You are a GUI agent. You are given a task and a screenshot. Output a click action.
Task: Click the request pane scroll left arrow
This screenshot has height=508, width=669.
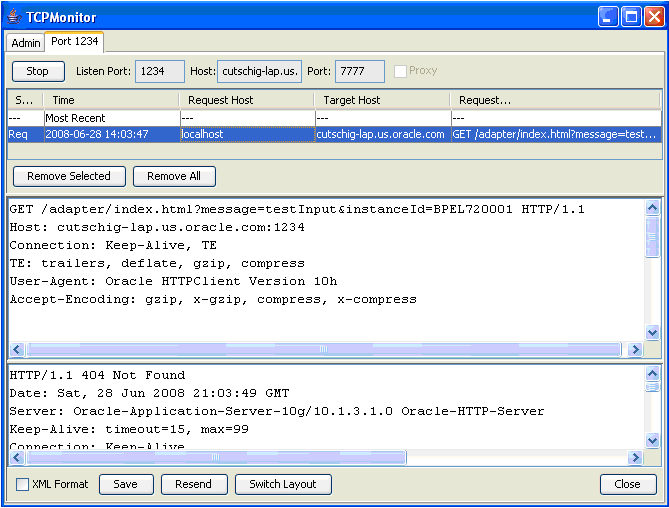point(17,349)
